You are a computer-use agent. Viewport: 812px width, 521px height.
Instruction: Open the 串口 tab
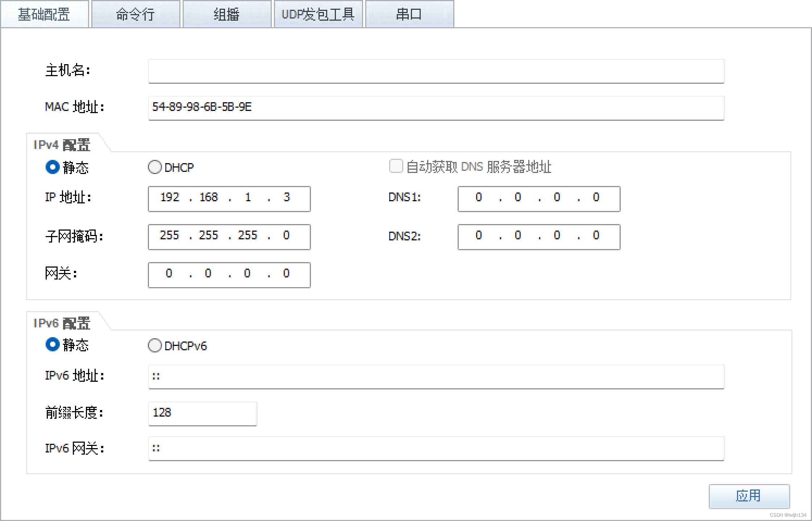click(x=409, y=14)
